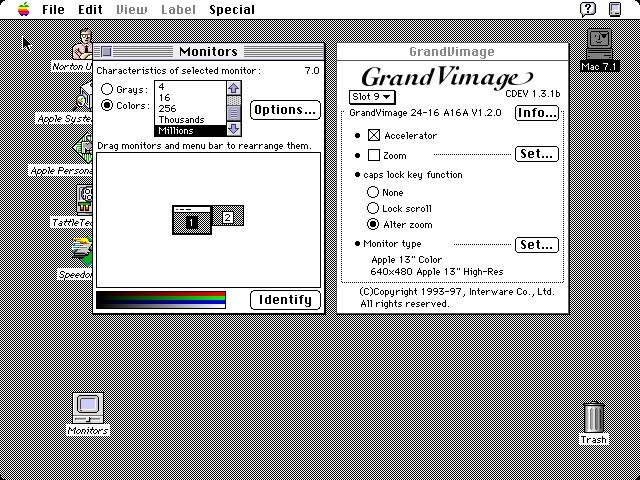640x480 pixels.
Task: Open the View menu
Action: [131, 9]
